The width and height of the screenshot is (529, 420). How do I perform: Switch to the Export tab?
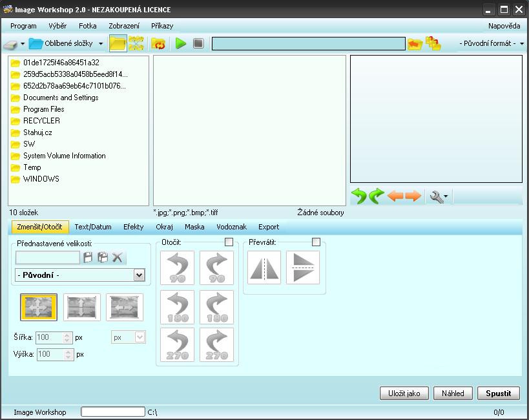click(x=269, y=227)
